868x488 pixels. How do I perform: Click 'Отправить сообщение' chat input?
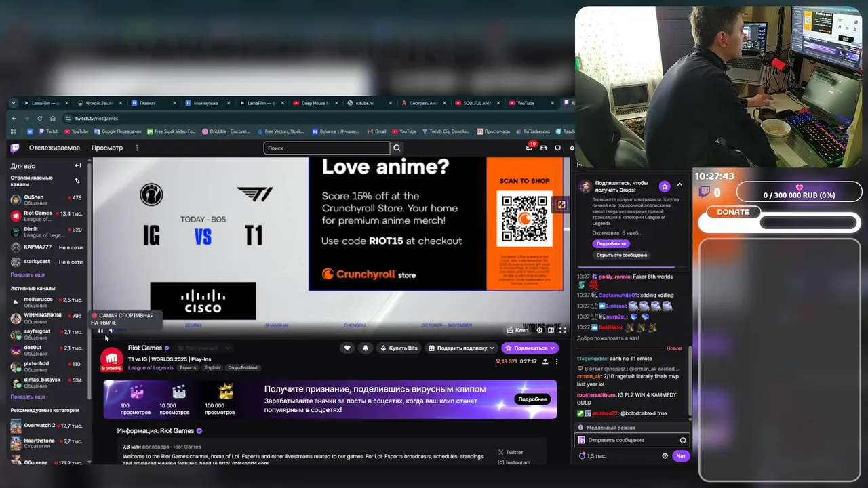click(x=632, y=440)
